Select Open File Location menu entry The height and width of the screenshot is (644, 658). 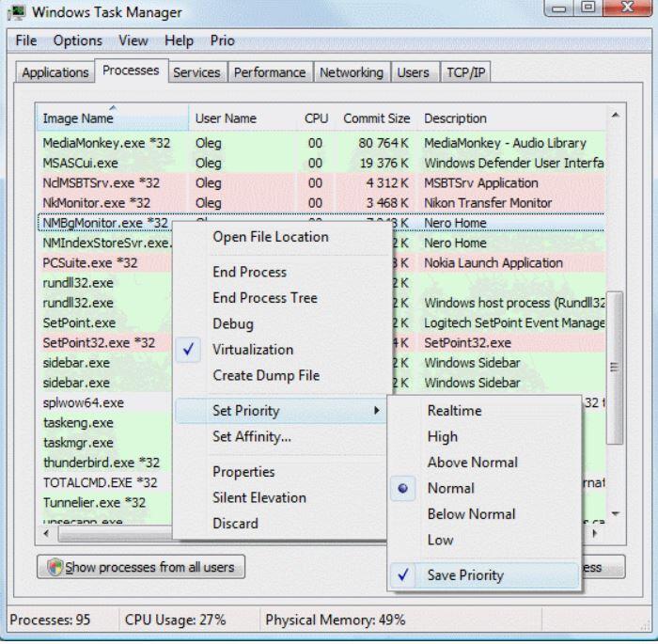click(x=270, y=237)
